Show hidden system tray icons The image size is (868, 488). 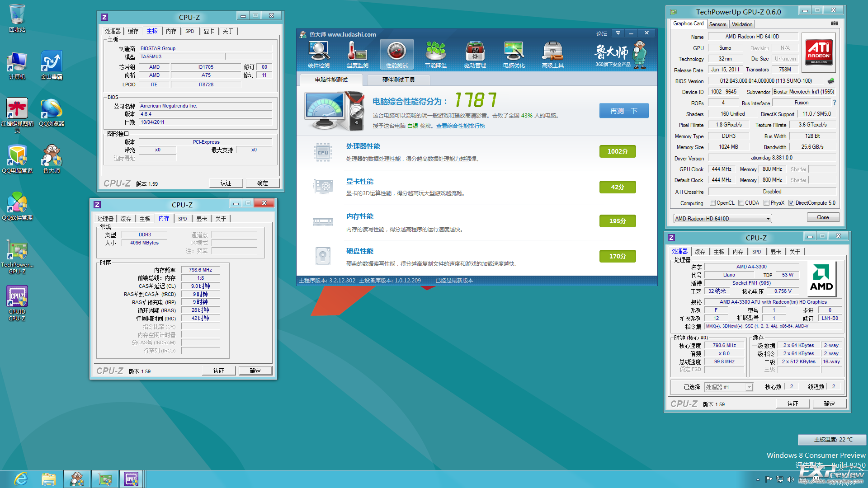[758, 479]
